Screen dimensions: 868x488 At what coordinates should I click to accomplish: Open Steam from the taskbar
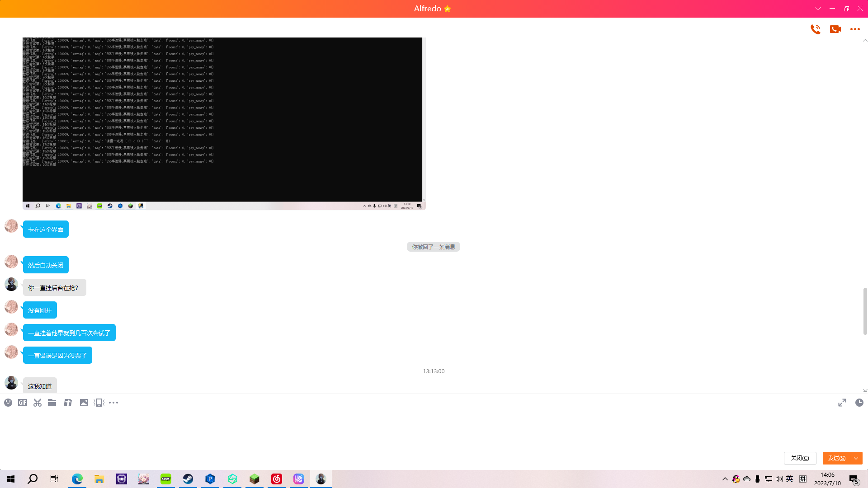click(188, 479)
